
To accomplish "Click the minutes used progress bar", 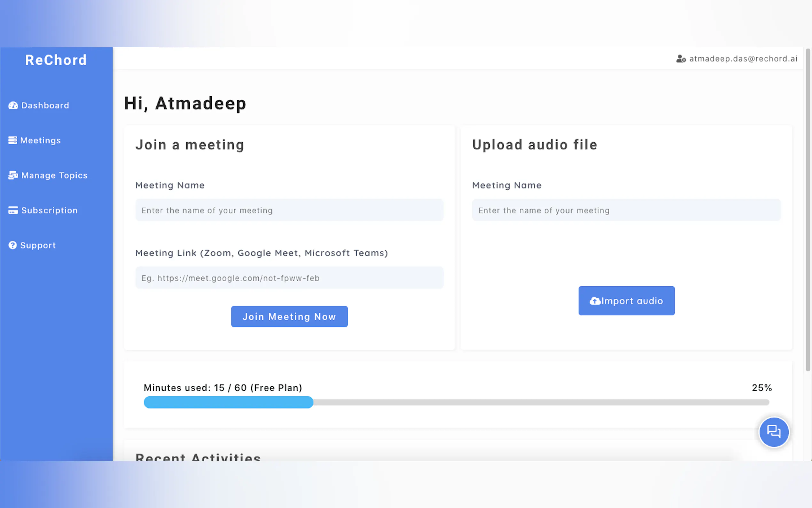I will 456,402.
